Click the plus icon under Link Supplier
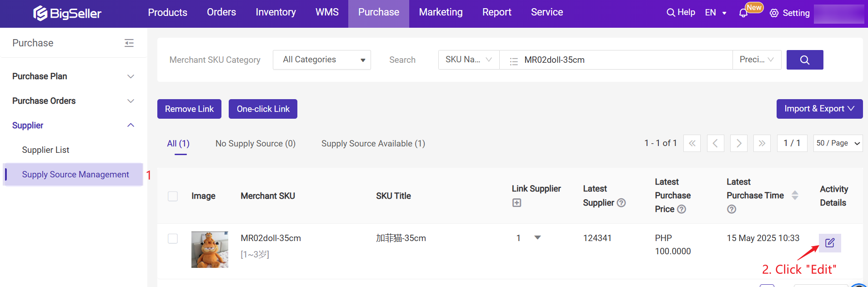 pos(517,203)
